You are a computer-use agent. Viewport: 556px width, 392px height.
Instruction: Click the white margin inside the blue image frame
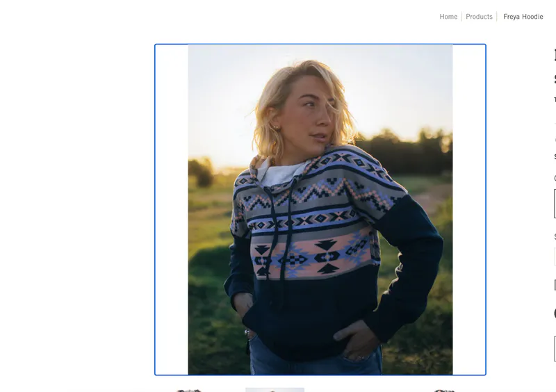(172, 209)
